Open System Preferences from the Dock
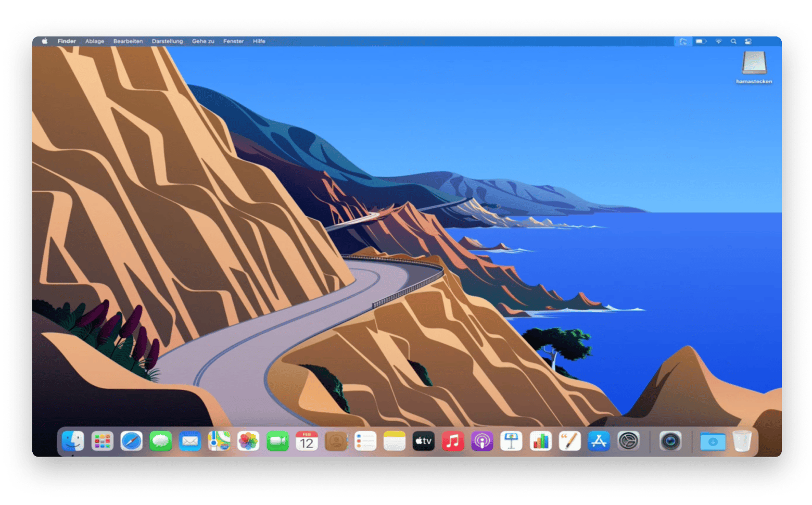Viewport: 812px width, 505px height. click(628, 441)
